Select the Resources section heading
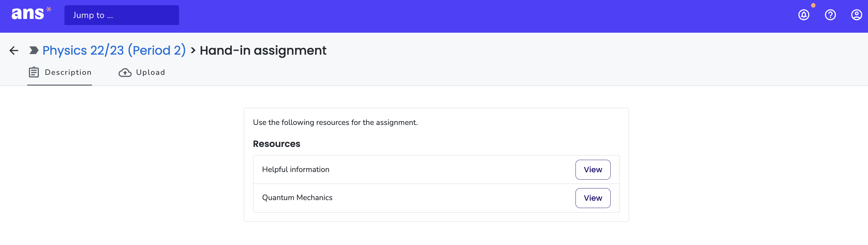Image resolution: width=868 pixels, height=245 pixels. click(x=276, y=144)
